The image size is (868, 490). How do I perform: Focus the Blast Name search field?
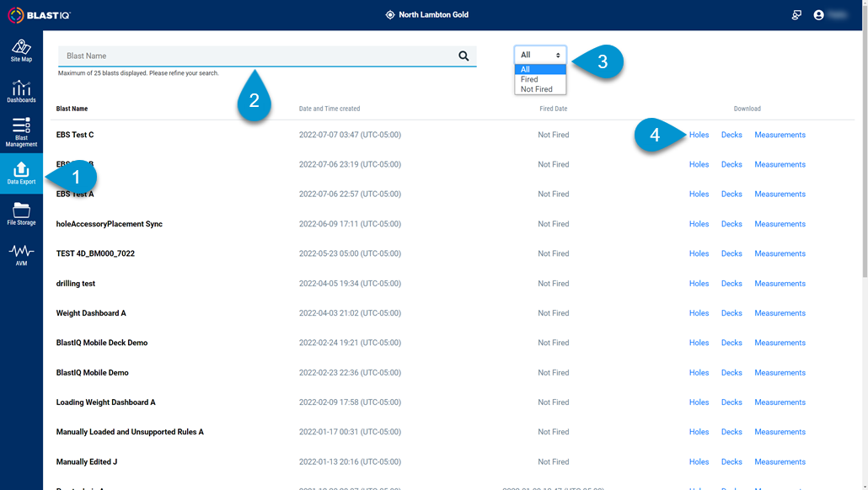click(267, 56)
